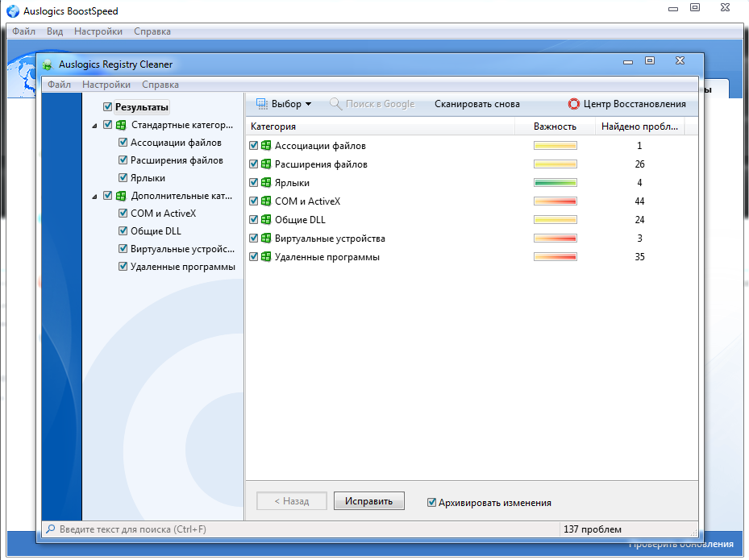Open Файл menu in Registry Cleaner
This screenshot has width=749, height=560.
[x=59, y=85]
